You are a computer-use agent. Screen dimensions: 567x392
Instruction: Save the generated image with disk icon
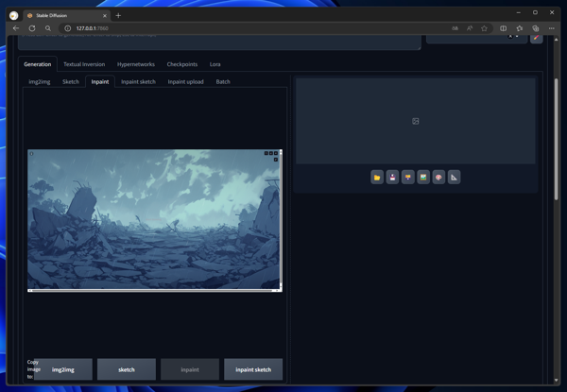tap(392, 178)
